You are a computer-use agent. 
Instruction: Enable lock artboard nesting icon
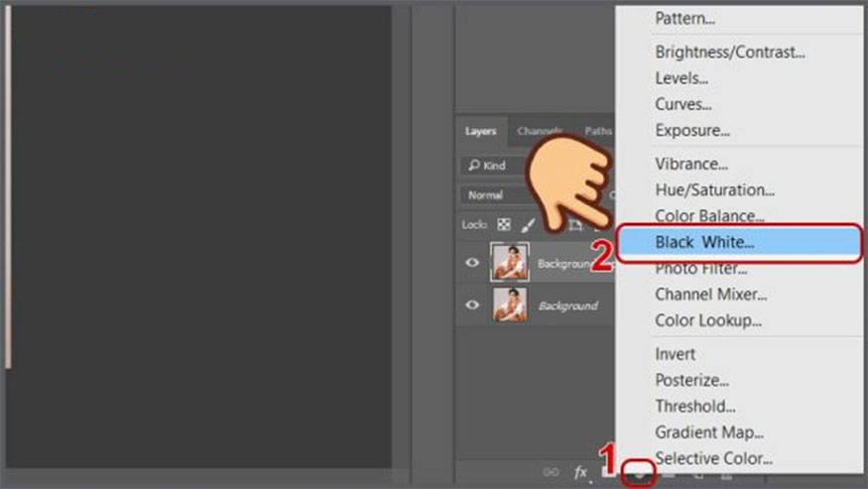tap(575, 225)
